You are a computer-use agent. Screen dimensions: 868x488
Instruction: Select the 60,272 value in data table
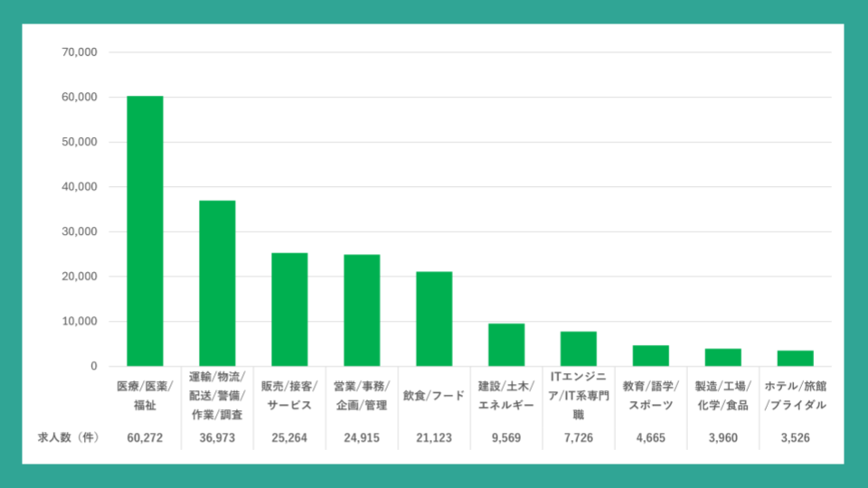click(145, 437)
